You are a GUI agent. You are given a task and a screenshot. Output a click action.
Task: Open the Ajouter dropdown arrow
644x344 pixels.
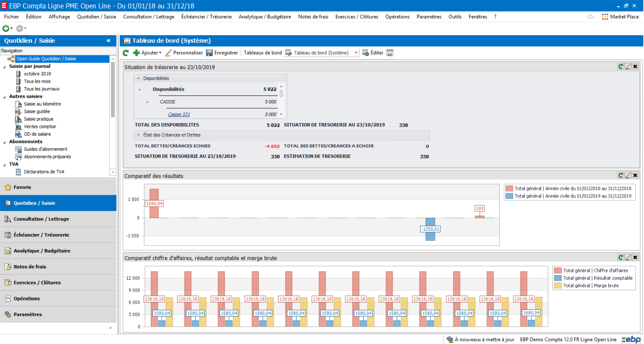(160, 53)
